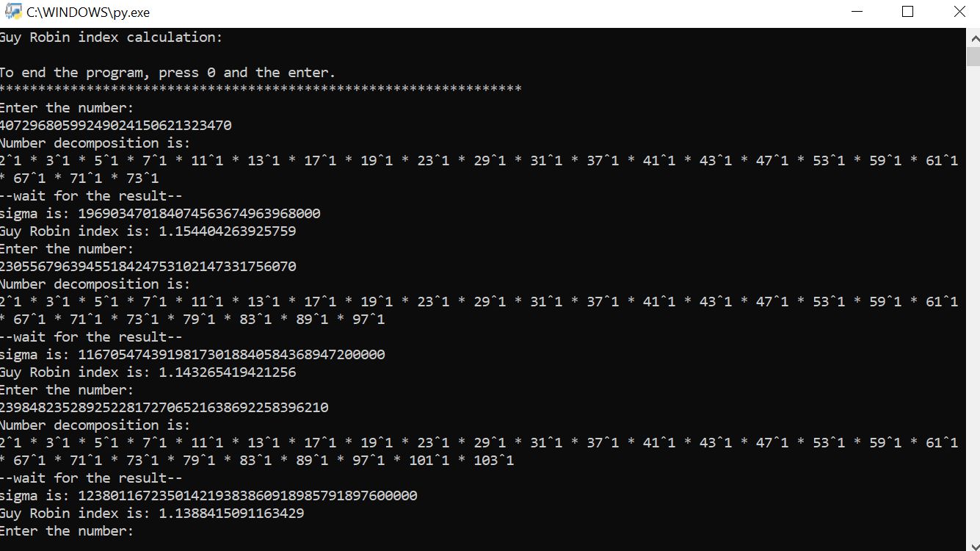Image resolution: width=980 pixels, height=551 pixels.
Task: Click the scrollbar up arrow
Action: 973,37
